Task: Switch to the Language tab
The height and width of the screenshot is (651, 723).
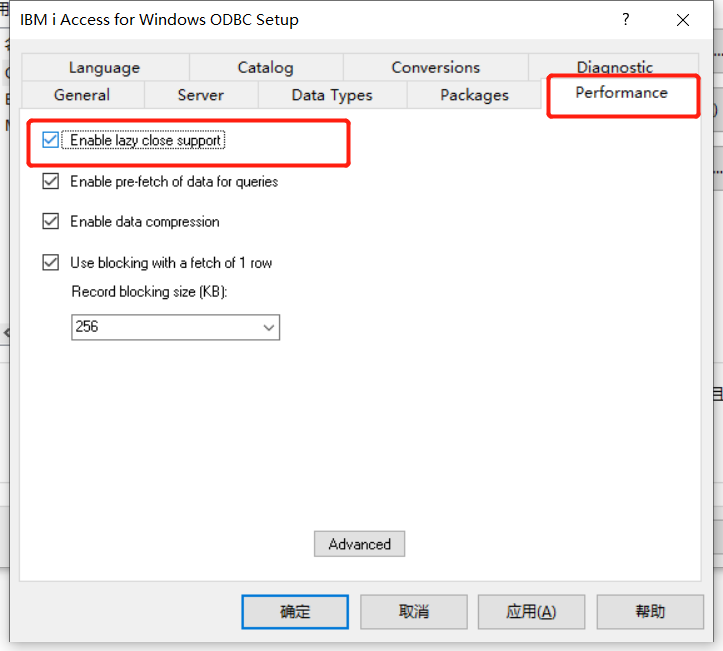Action: click(105, 68)
